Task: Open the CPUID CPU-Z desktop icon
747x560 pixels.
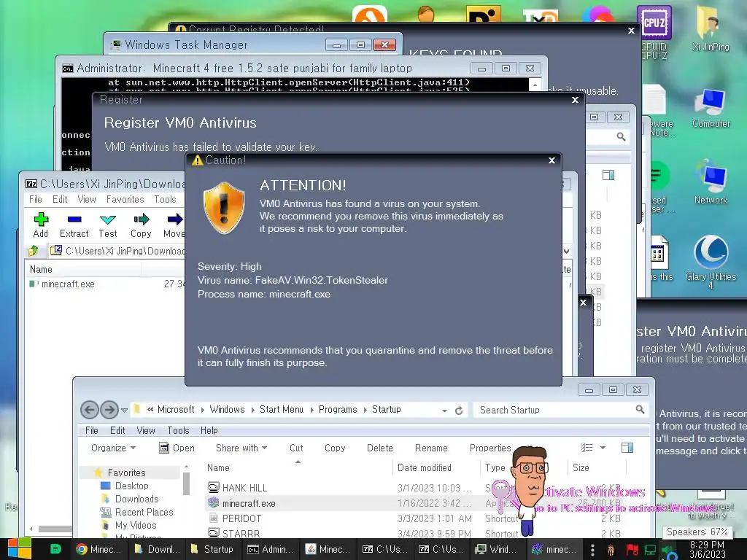Action: click(654, 32)
